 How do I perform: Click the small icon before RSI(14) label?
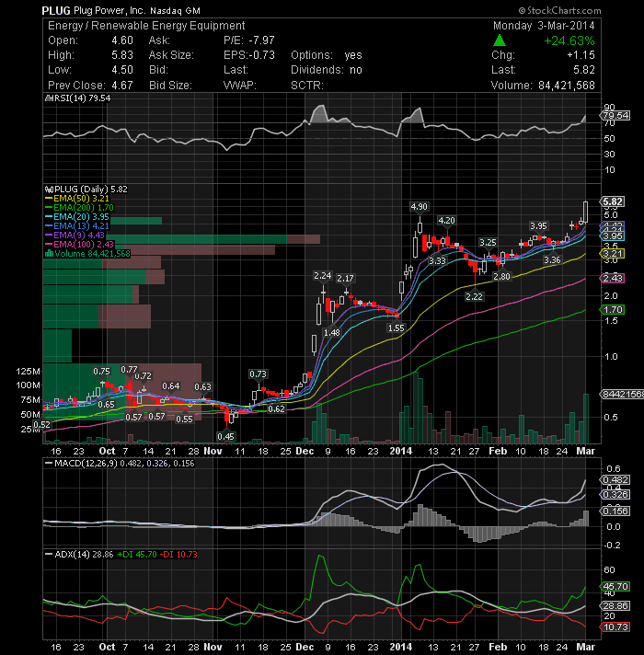48,98
